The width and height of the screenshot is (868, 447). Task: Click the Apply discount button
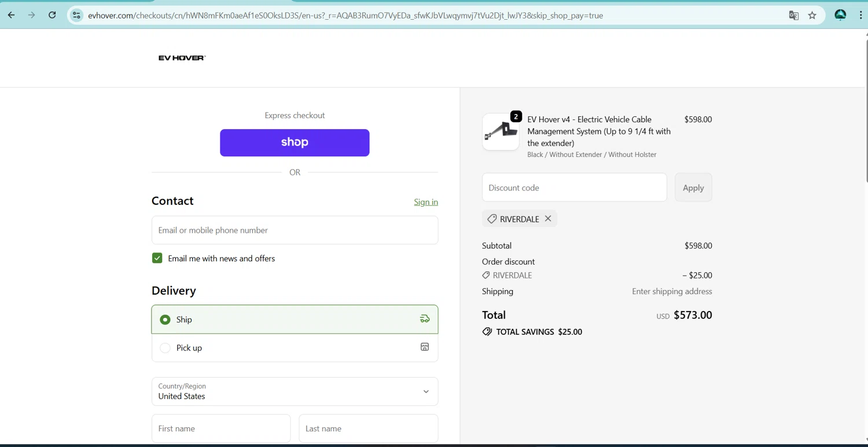click(693, 188)
